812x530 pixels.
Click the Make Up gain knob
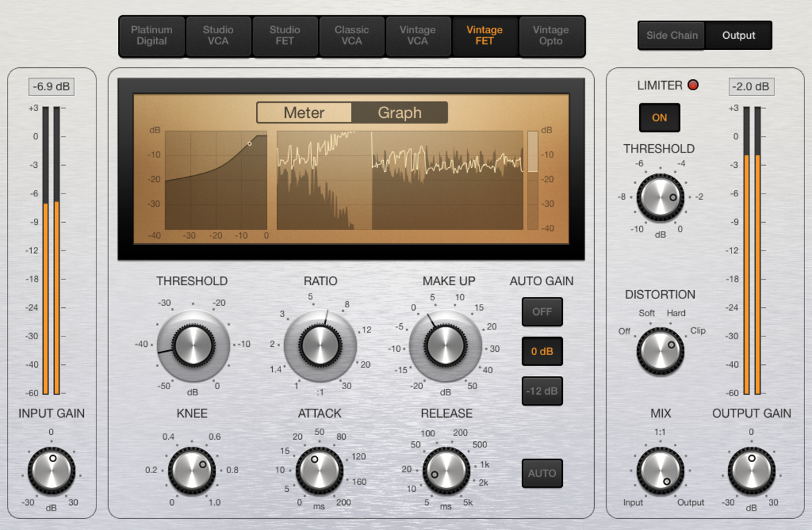click(446, 345)
